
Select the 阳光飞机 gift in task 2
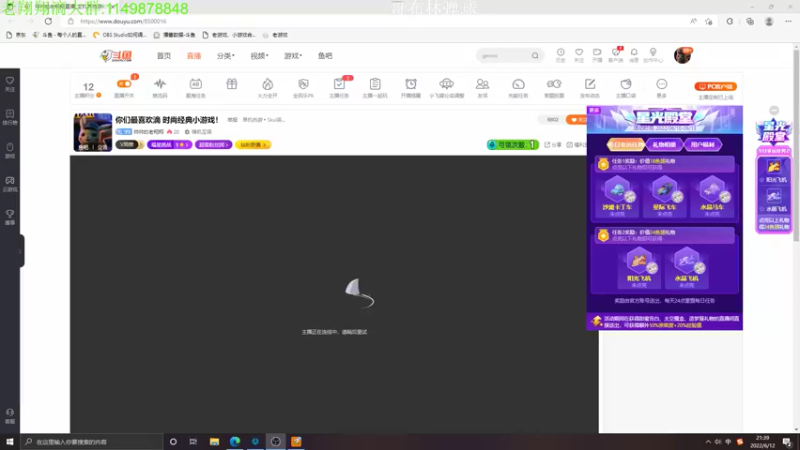(x=639, y=267)
